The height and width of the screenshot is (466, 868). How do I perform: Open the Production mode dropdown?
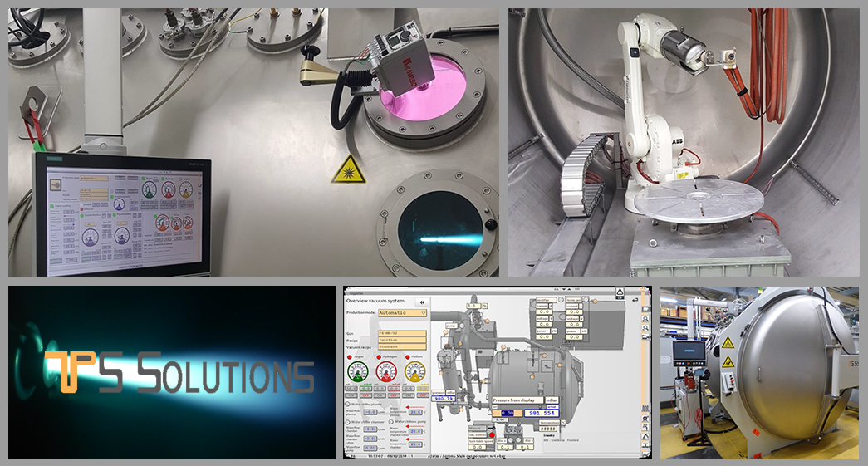click(x=403, y=313)
